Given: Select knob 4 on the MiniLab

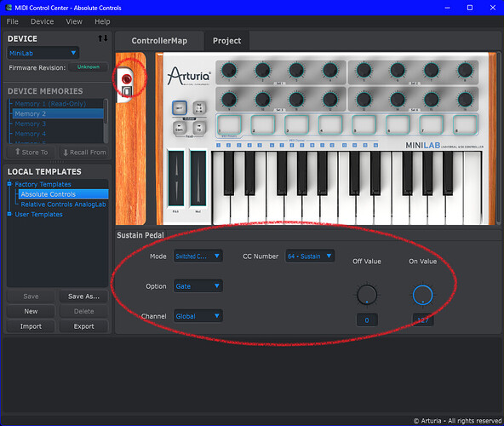Looking at the screenshot, I should point(330,70).
